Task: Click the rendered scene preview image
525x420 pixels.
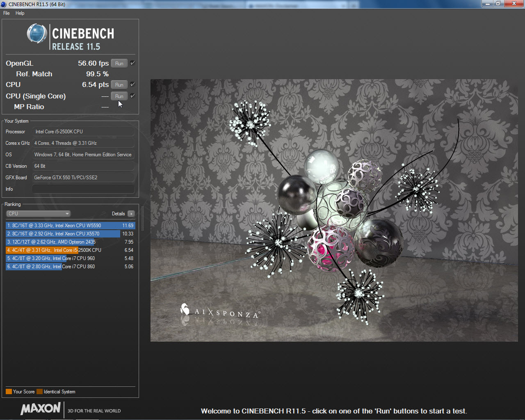Action: coord(334,210)
